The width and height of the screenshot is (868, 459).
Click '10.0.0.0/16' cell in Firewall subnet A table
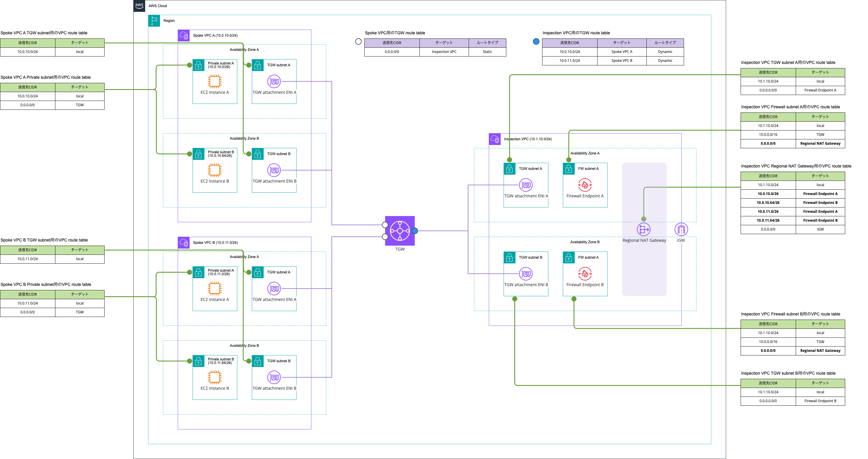(x=768, y=135)
